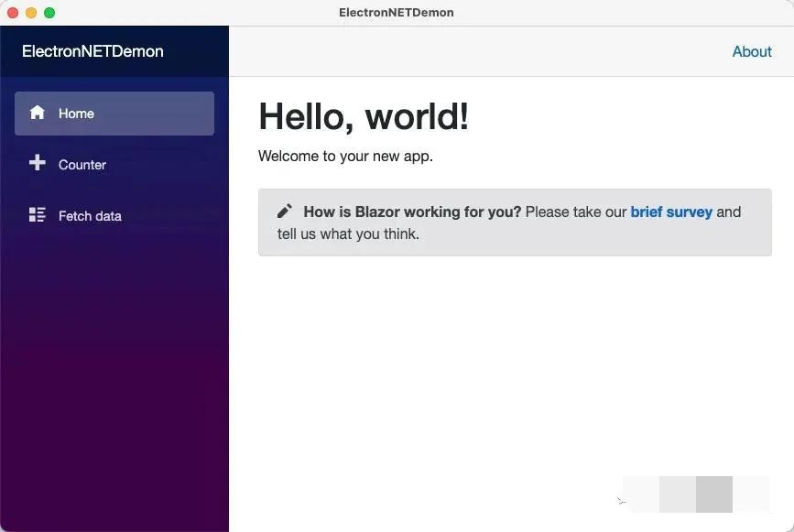Click the pencil icon in survey banner

click(x=285, y=212)
